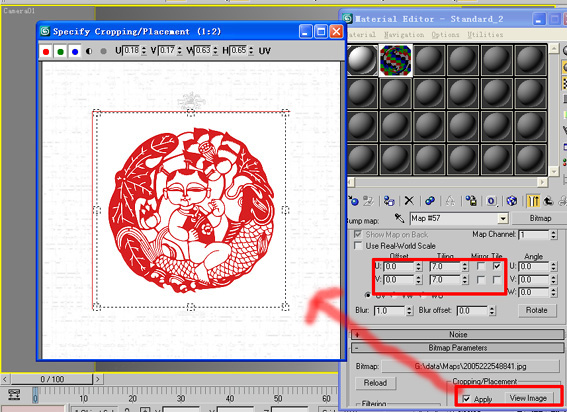
Task: Adjust the Blur value spinner
Action: (x=409, y=310)
